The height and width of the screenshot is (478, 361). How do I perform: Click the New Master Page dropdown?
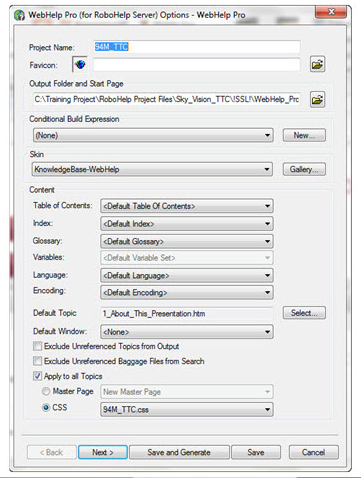coord(187,392)
